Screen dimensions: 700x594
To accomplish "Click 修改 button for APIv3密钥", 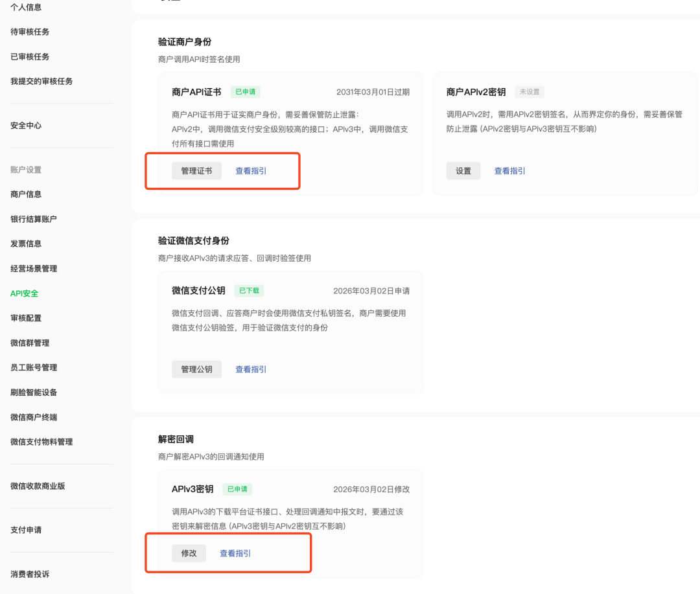I will pyautogui.click(x=189, y=553).
